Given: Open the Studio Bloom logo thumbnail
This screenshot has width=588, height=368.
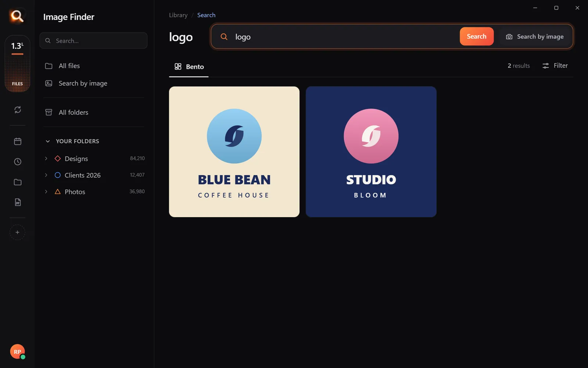Looking at the screenshot, I should point(371,152).
